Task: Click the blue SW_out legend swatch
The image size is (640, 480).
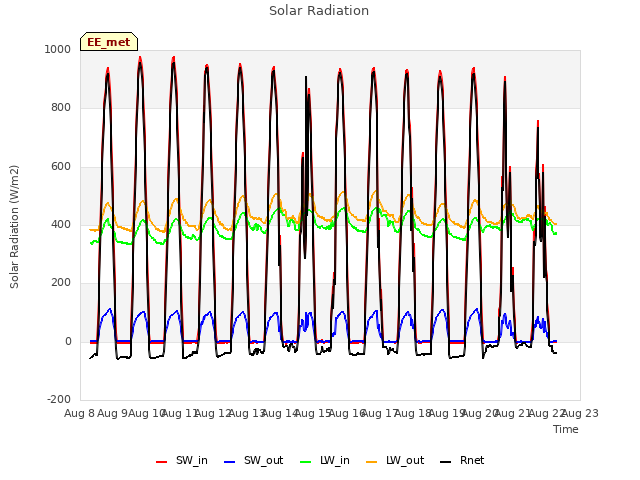Action: point(230,462)
